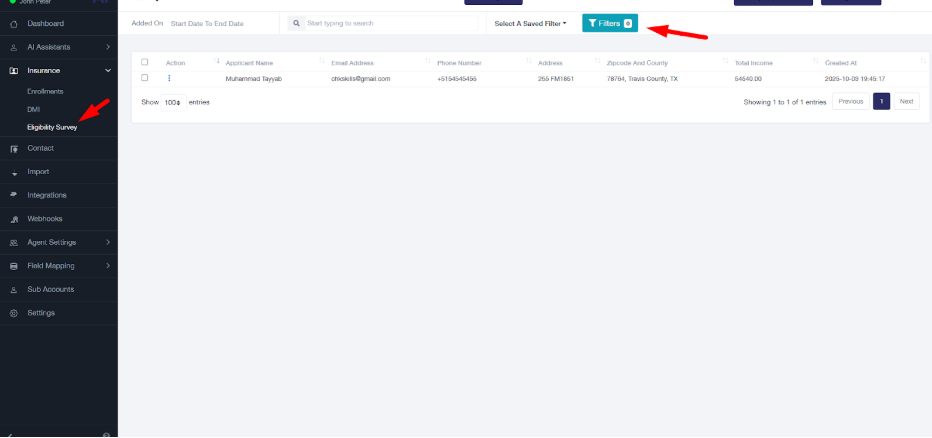Open the Show entries count dropdown
932x438 pixels.
click(x=174, y=102)
